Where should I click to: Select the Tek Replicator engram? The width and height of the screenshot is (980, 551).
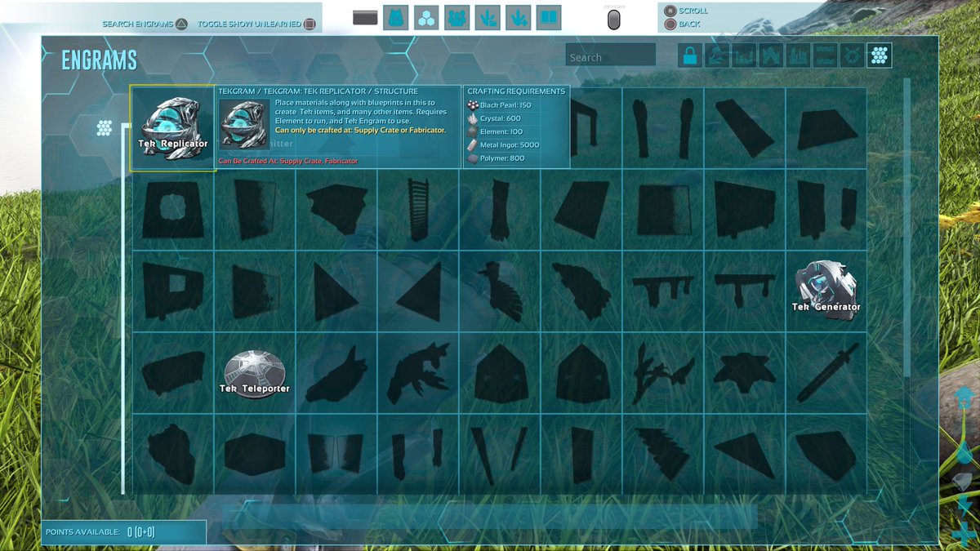coord(172,128)
